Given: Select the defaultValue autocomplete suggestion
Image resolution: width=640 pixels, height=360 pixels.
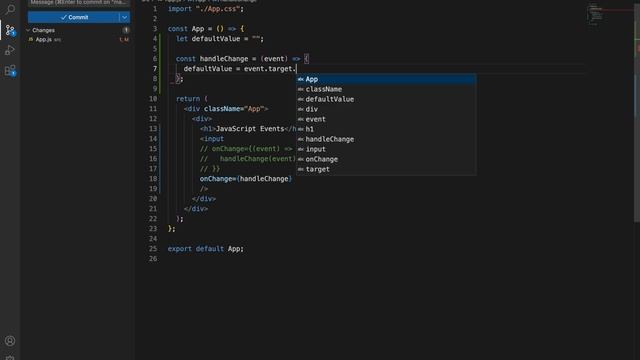Looking at the screenshot, I should click(x=386, y=99).
